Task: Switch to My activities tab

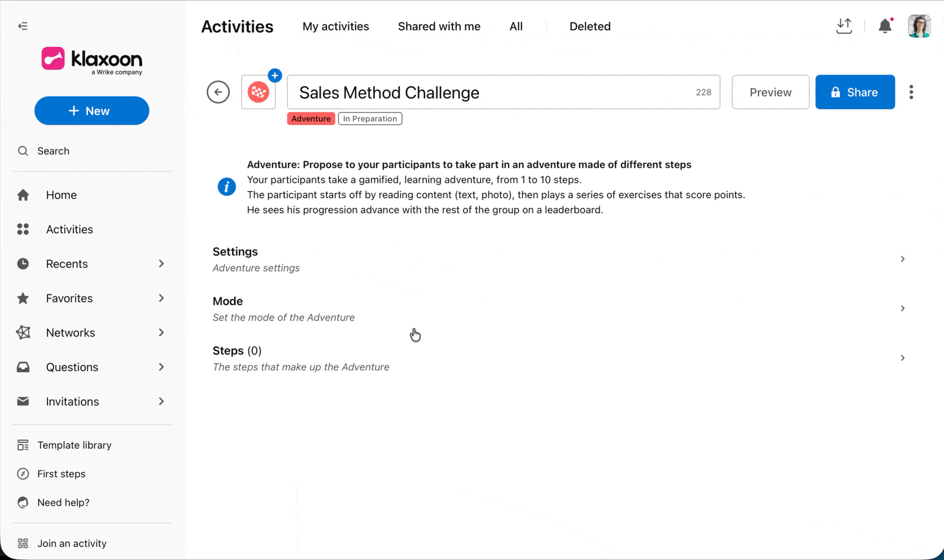Action: tap(336, 26)
